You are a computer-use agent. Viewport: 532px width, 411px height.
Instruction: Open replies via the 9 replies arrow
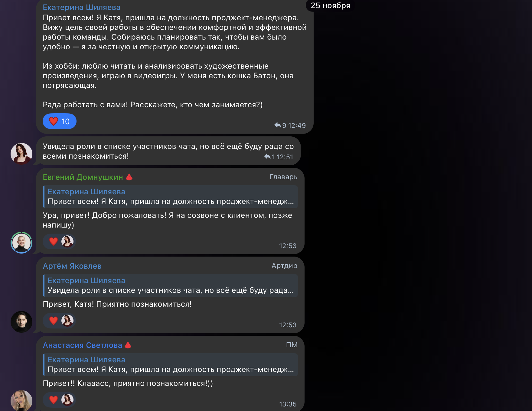280,125
